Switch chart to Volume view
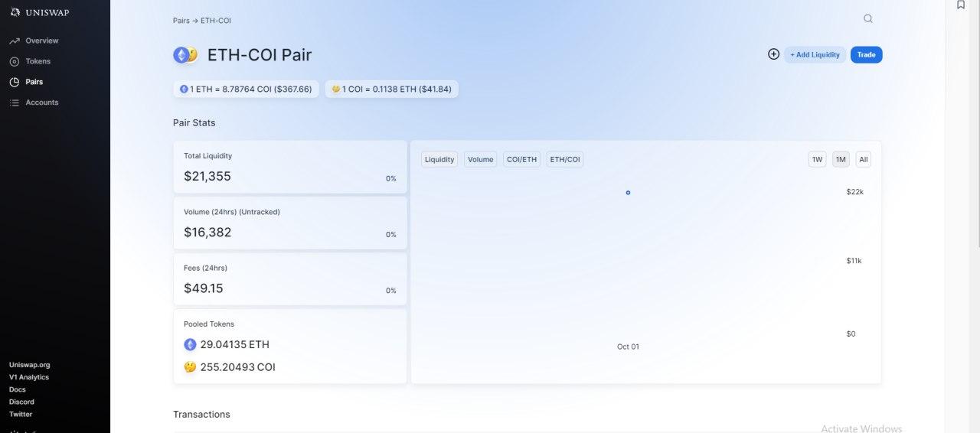The width and height of the screenshot is (980, 433). pyautogui.click(x=481, y=159)
